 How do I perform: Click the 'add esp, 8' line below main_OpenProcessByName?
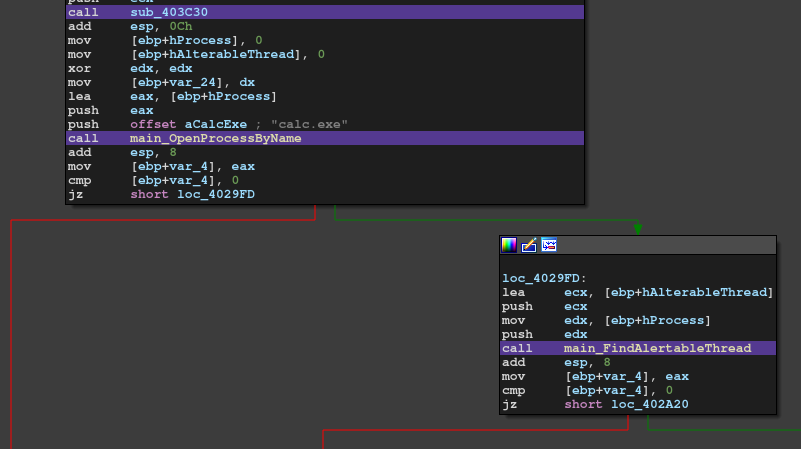point(122,153)
